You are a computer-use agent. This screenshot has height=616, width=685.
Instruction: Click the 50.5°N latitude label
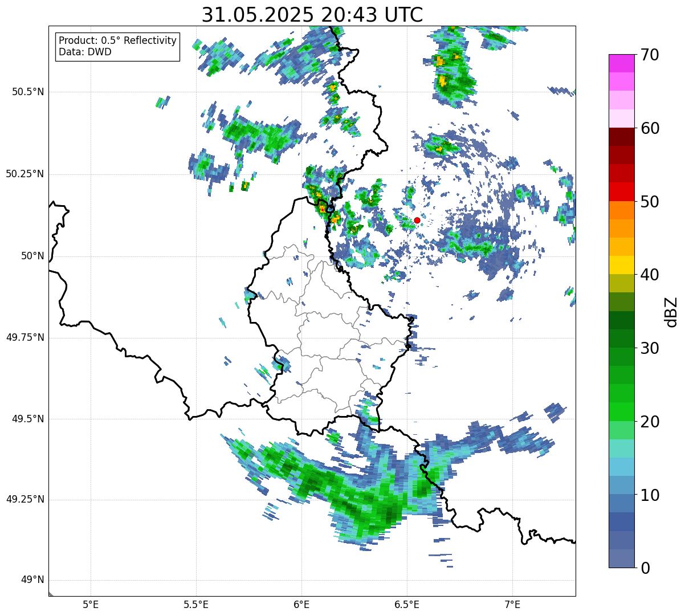tap(28, 92)
